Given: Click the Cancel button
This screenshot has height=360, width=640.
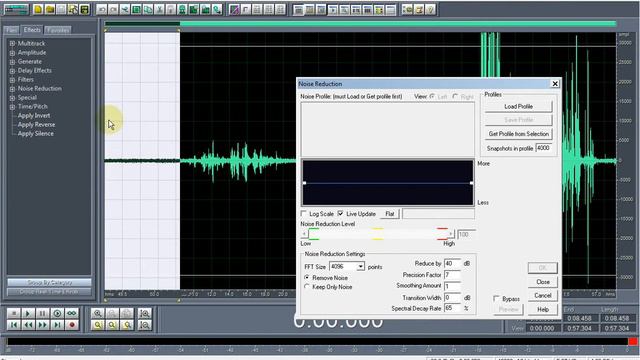Looking at the screenshot, I should pos(542,296).
